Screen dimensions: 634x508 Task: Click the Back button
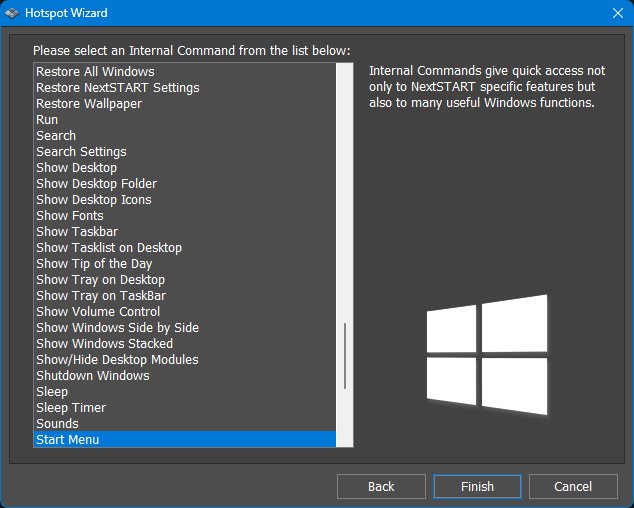click(381, 486)
